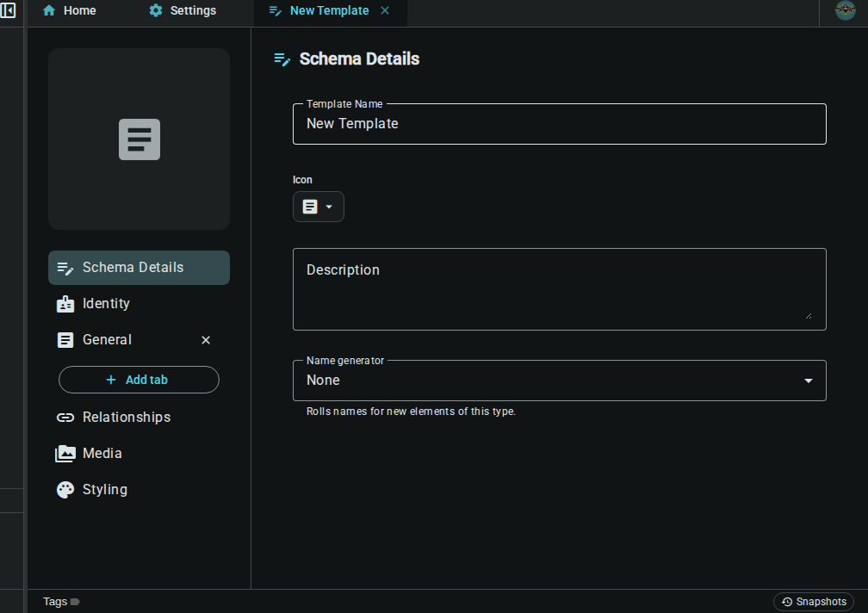Open the Name generator dropdown
This screenshot has width=868, height=613.
559,381
